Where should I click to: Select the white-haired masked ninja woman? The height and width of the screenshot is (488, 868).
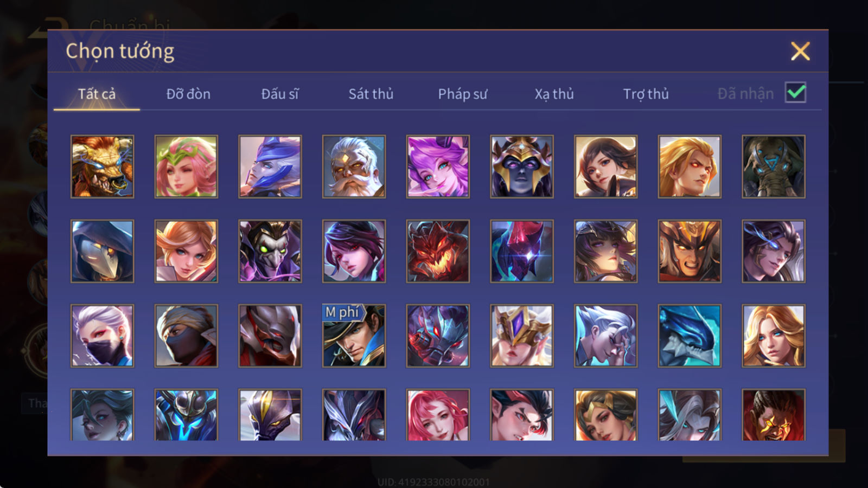click(102, 336)
